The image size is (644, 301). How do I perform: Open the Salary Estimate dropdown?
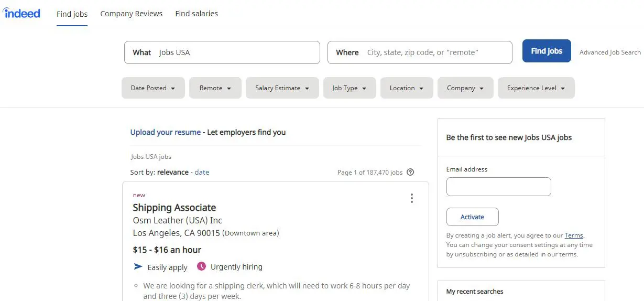point(282,88)
